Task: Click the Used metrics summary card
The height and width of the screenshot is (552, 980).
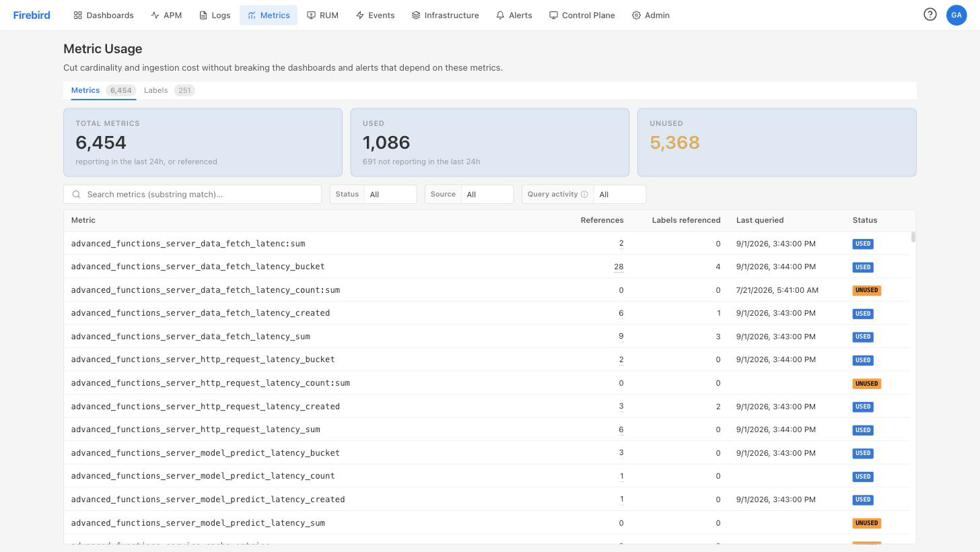Action: tap(490, 142)
